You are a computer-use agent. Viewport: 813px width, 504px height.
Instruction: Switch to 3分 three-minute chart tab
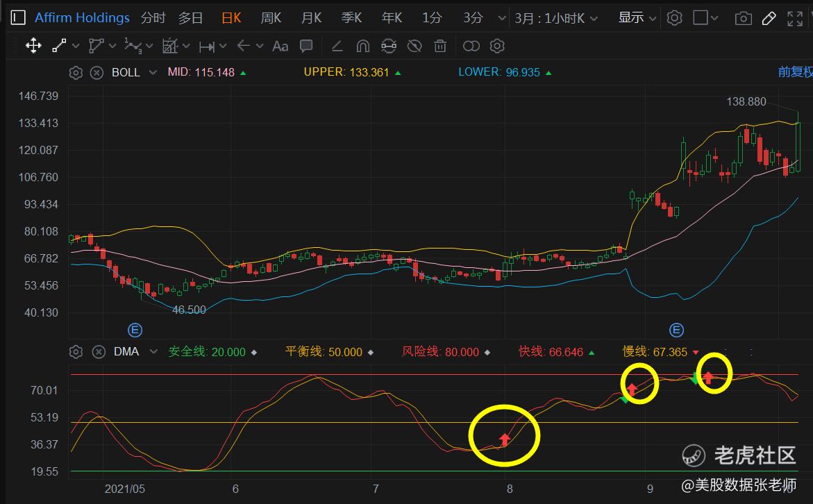pyautogui.click(x=473, y=18)
